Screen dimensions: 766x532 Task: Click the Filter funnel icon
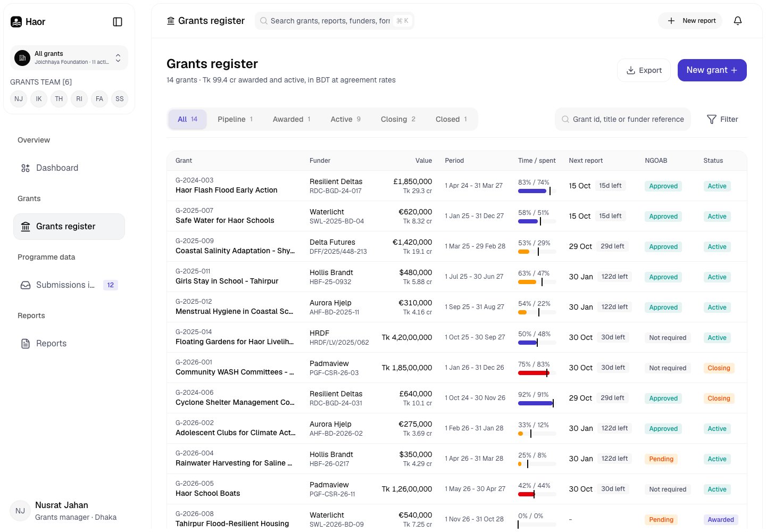(x=712, y=119)
